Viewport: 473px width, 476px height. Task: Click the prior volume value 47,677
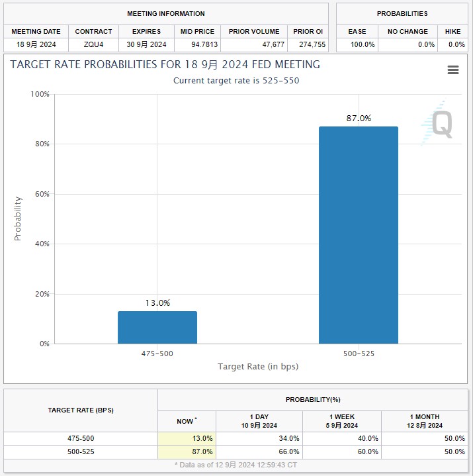click(255, 44)
